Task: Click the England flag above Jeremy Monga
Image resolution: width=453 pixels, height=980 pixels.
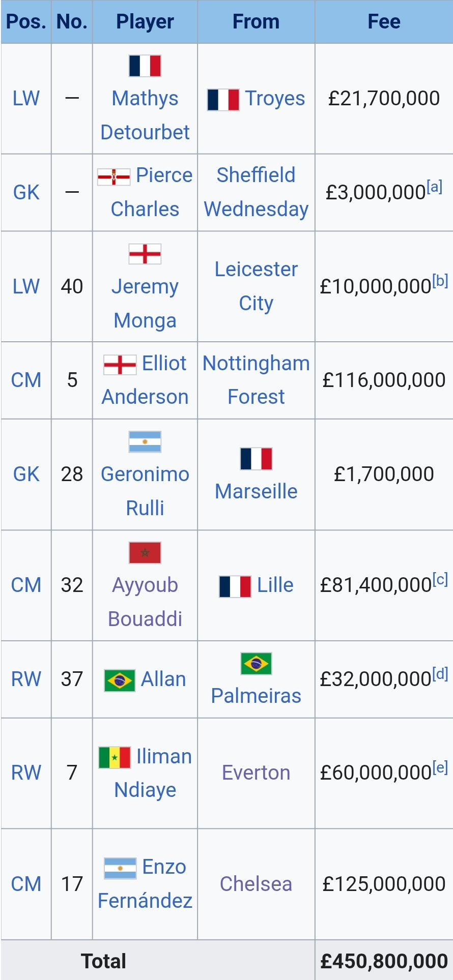Action: click(145, 254)
